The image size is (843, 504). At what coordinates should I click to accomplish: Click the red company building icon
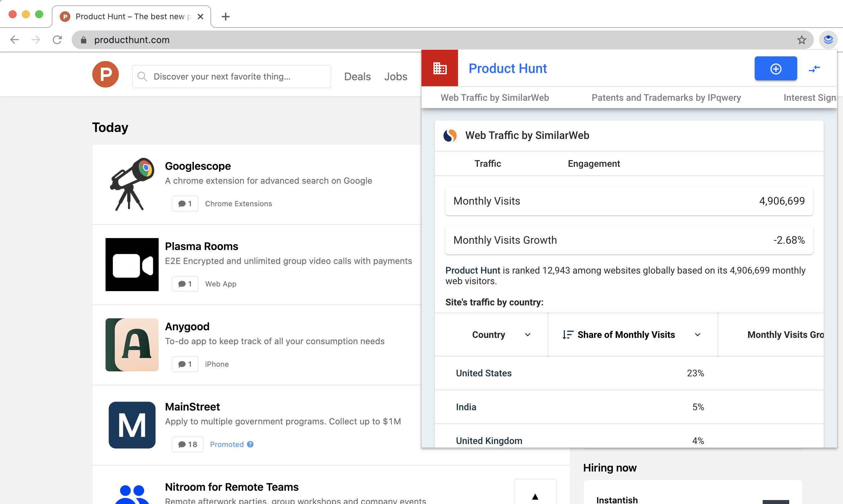point(439,68)
